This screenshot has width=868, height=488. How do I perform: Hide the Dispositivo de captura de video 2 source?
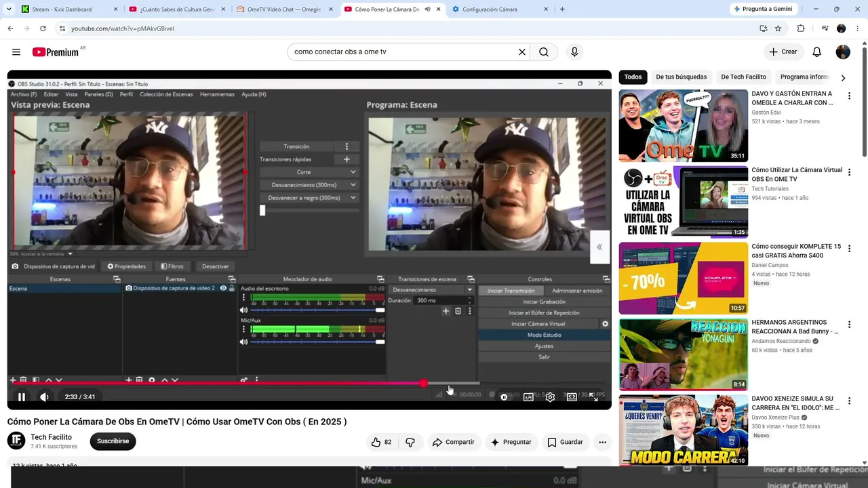[x=223, y=288]
